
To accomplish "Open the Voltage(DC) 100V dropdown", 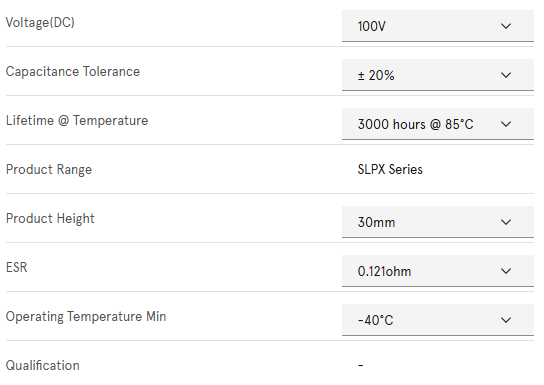I will point(437,26).
